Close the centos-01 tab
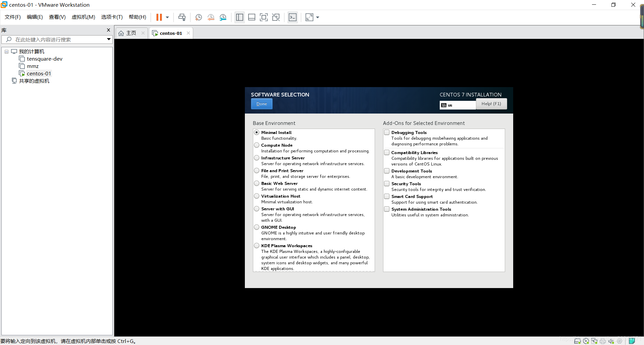Viewport: 644px width, 345px height. click(188, 33)
